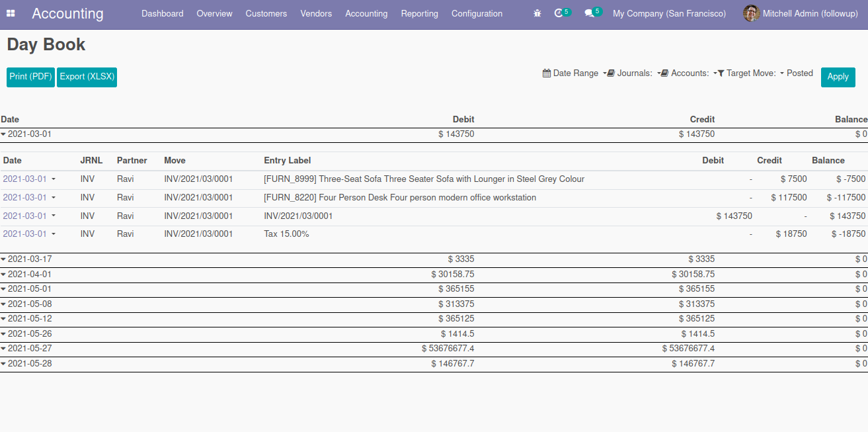Click the Export (XLSX) button

[87, 77]
